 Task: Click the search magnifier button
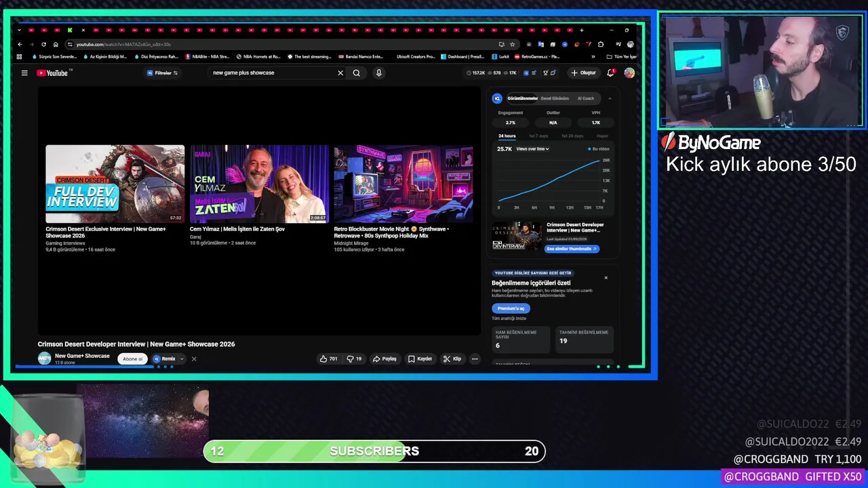pos(356,73)
